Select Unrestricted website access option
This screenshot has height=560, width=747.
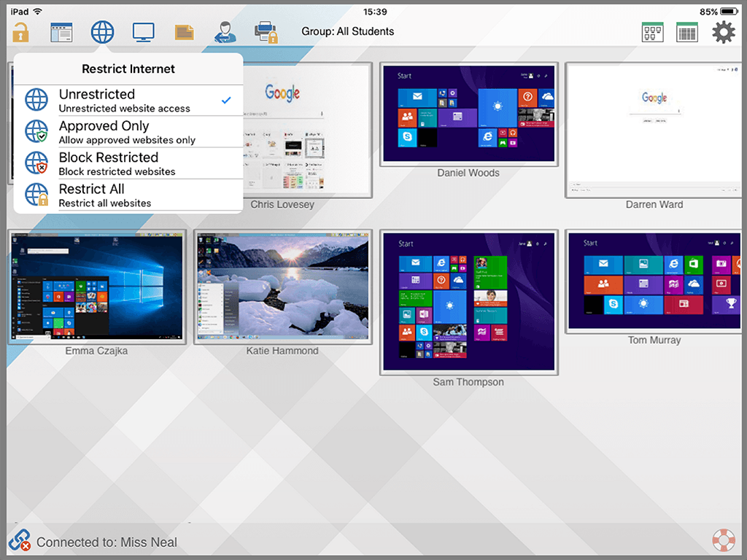tap(128, 100)
